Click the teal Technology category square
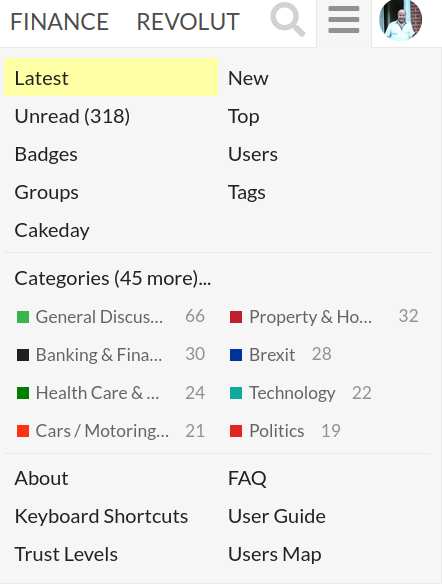This screenshot has width=442, height=584. 236,393
